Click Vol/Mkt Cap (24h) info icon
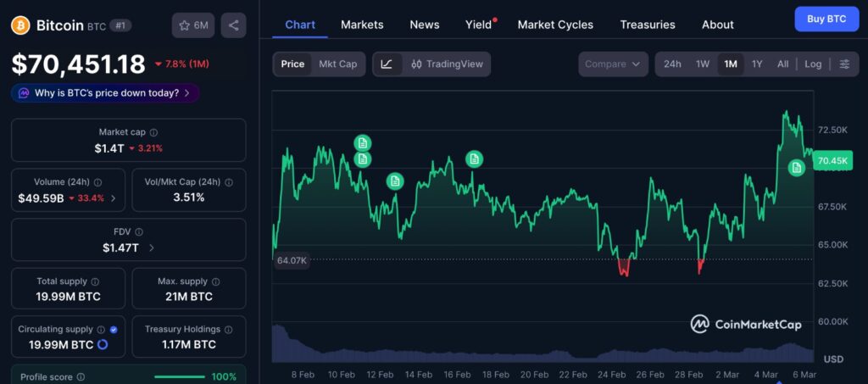The height and width of the screenshot is (384, 868). click(x=229, y=182)
